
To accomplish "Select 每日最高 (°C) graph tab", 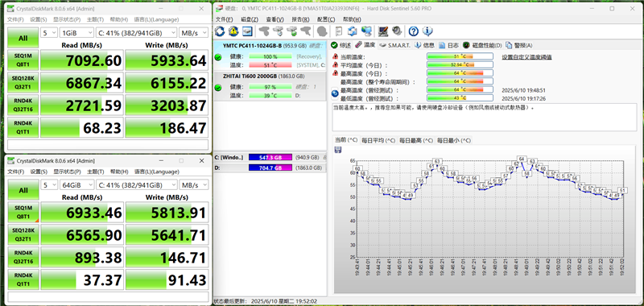I will tap(416, 140).
